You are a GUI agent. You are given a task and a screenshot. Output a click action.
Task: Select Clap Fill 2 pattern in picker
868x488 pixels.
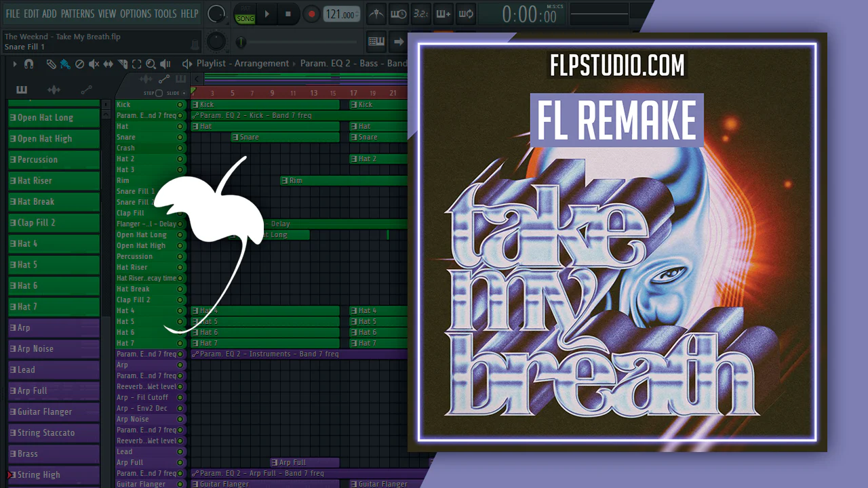[54, 222]
